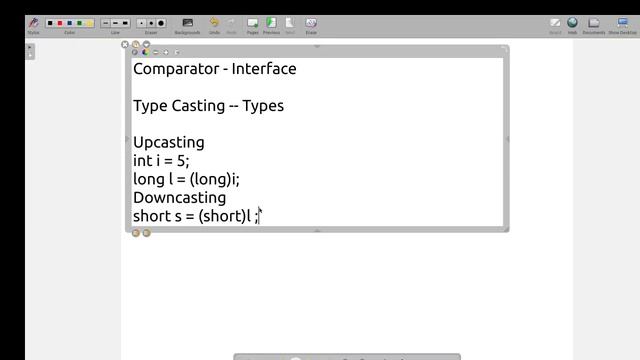Click the text box top-edge center handle
Screen dimensions: 640x360
(x=317, y=47)
